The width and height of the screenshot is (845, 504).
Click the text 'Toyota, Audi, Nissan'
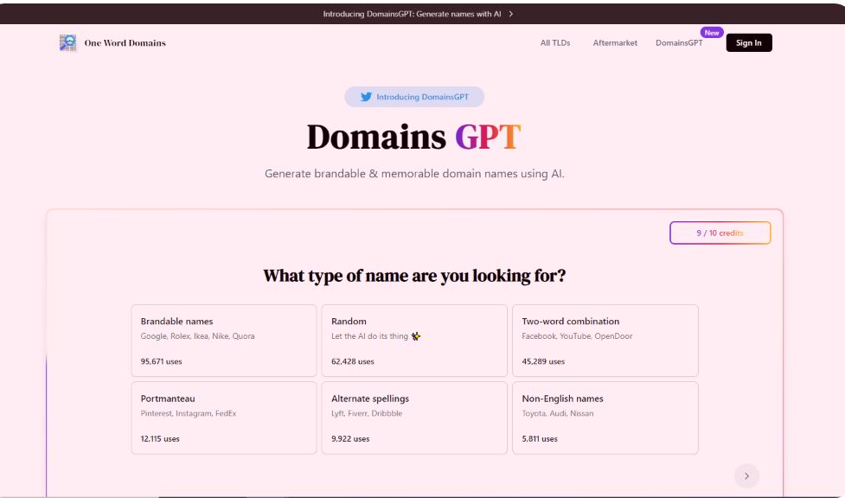pyautogui.click(x=558, y=413)
